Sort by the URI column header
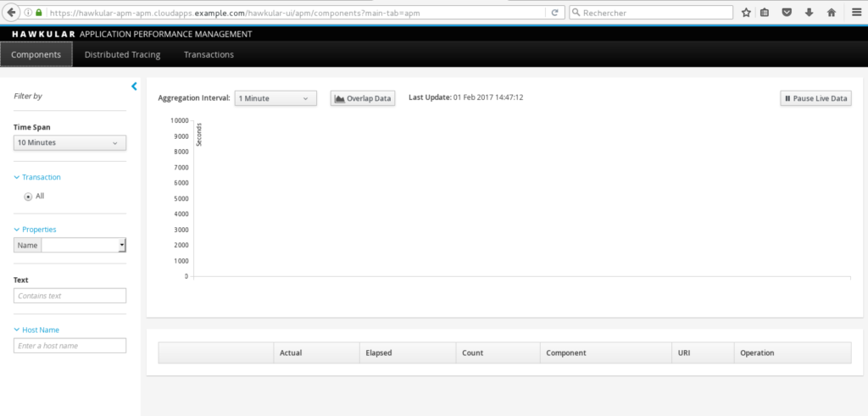 [703, 353]
